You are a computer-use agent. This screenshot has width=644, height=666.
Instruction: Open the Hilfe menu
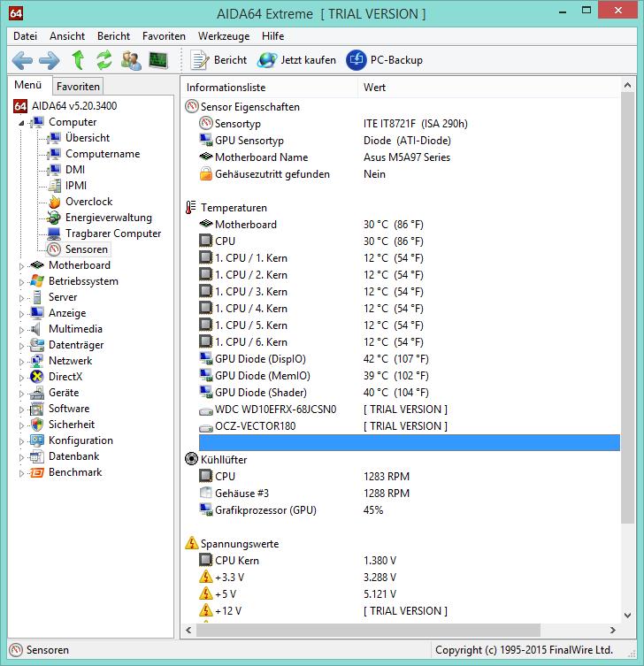click(x=272, y=36)
